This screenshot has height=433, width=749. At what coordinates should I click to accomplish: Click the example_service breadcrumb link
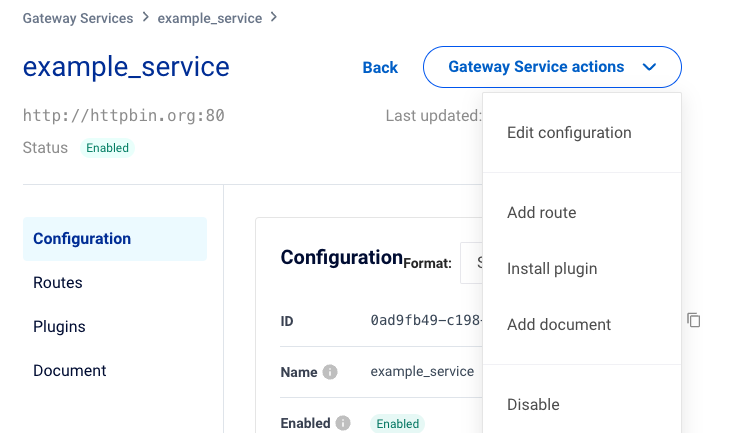point(209,18)
